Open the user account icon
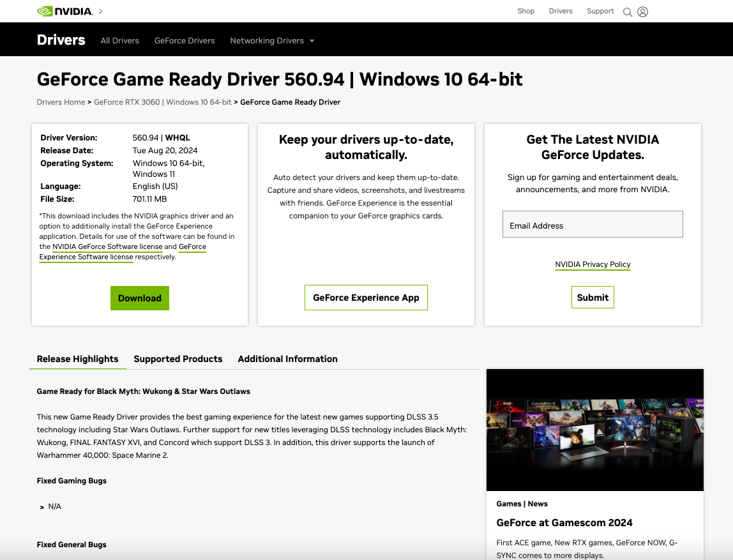Viewport: 733px width, 560px height. [643, 11]
